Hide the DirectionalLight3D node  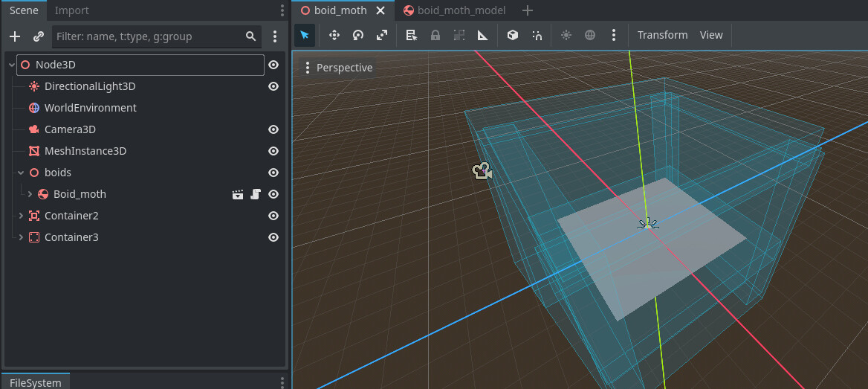(x=273, y=86)
